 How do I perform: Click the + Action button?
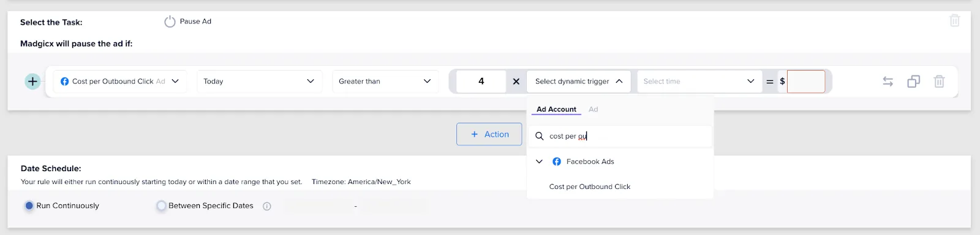point(489,134)
